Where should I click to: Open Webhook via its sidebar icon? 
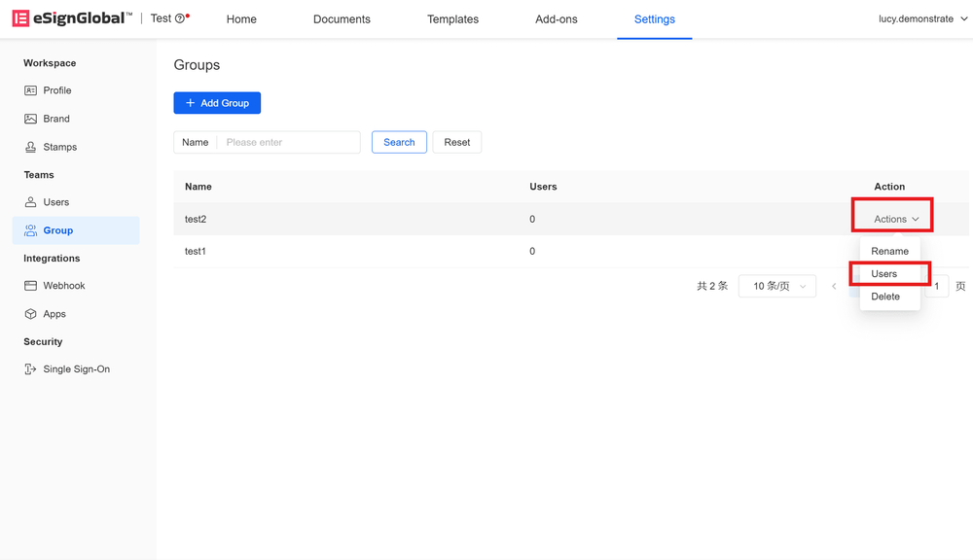pyautogui.click(x=31, y=286)
